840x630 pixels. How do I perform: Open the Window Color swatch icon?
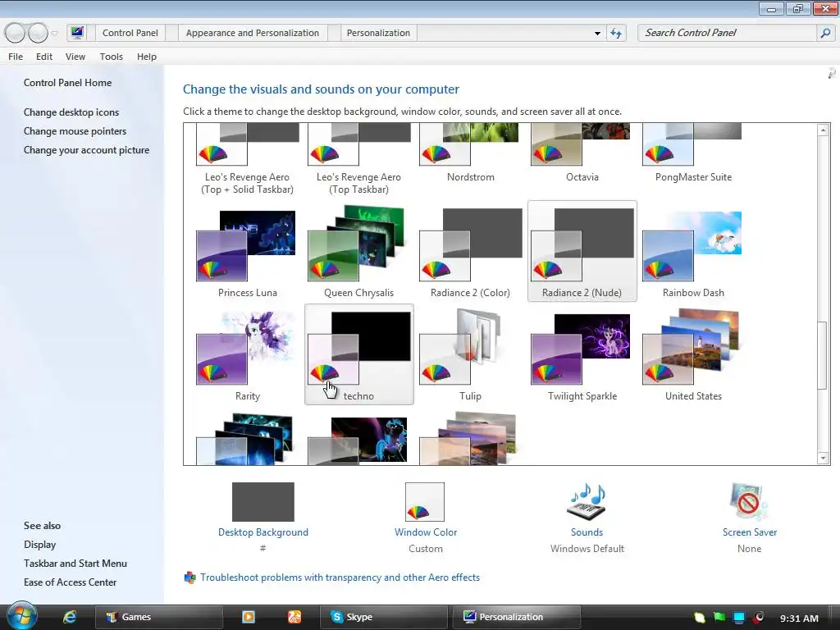(425, 502)
